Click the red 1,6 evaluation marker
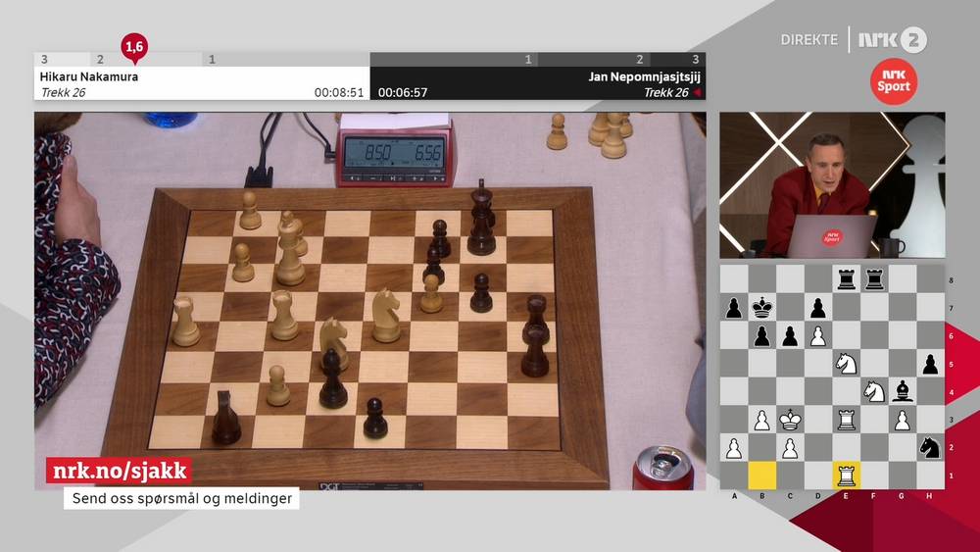 134,45
